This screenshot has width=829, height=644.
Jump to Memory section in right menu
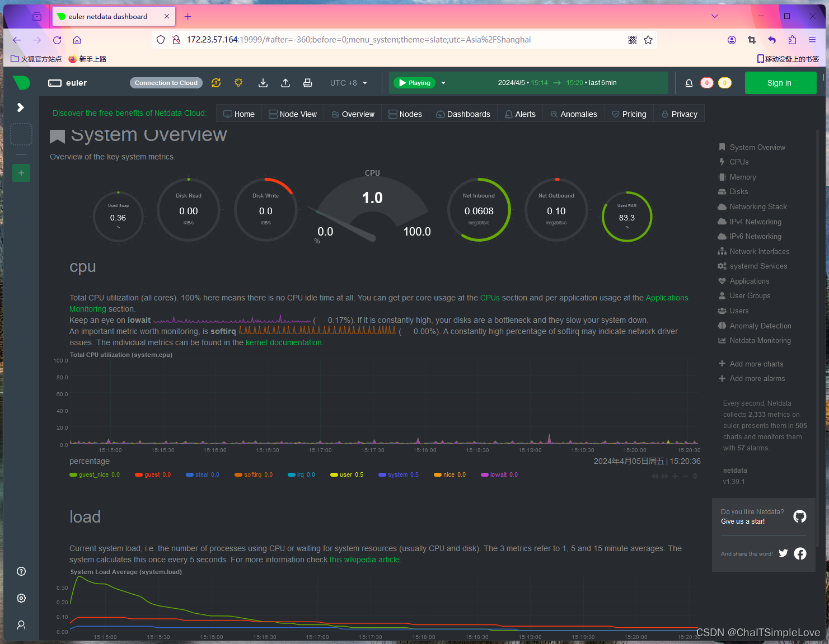(x=737, y=177)
